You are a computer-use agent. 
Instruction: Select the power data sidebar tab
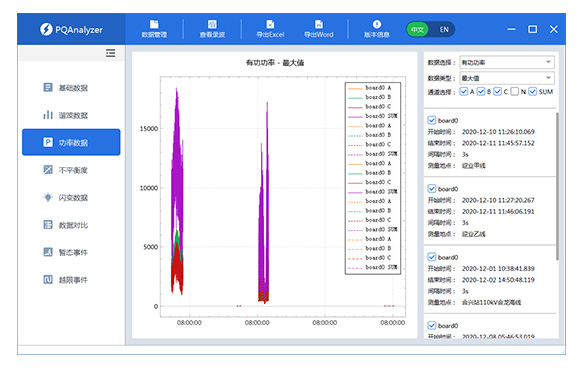(x=71, y=142)
